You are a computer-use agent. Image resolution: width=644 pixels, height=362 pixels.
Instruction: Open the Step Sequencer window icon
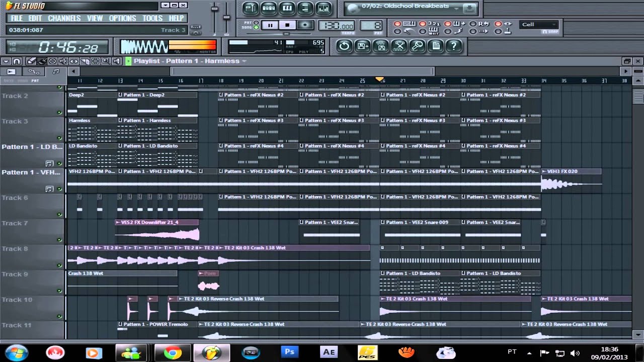tap(269, 8)
